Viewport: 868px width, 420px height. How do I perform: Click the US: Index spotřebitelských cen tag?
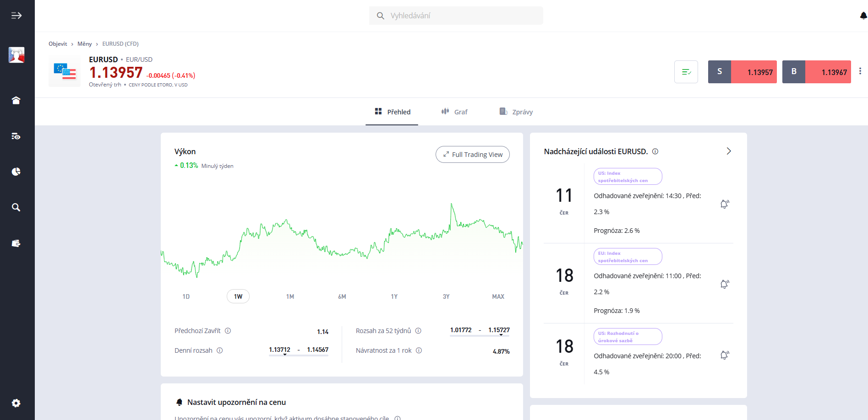[628, 177]
